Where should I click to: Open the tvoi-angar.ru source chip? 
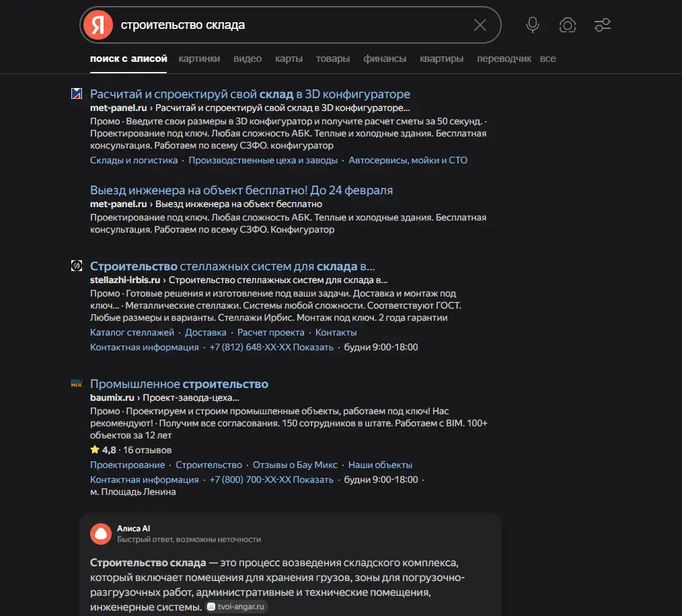236,607
